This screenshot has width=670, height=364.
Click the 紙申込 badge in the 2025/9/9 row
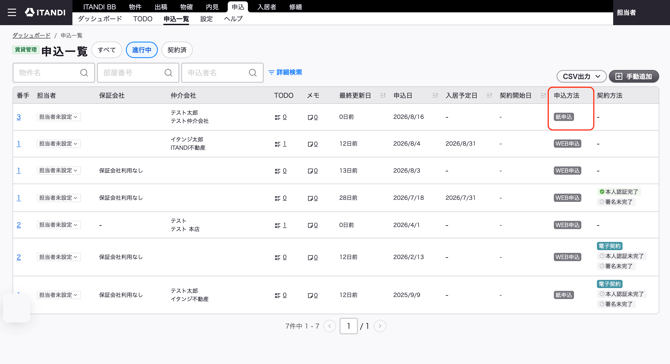[x=564, y=295]
